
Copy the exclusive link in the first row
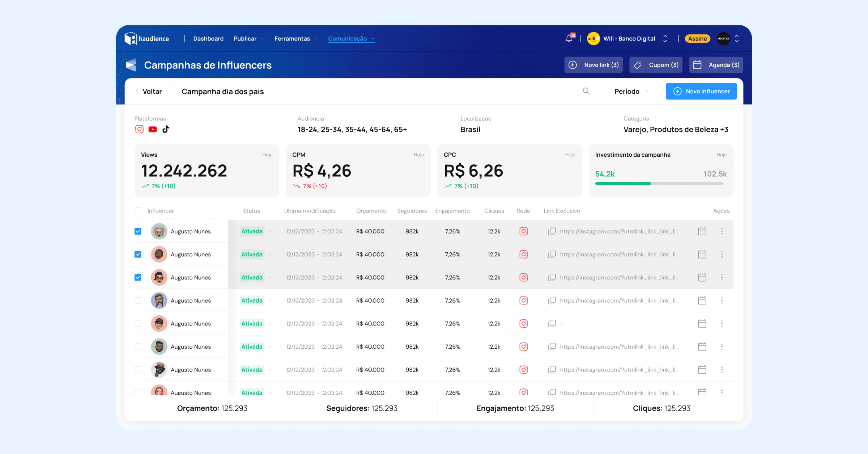point(552,231)
